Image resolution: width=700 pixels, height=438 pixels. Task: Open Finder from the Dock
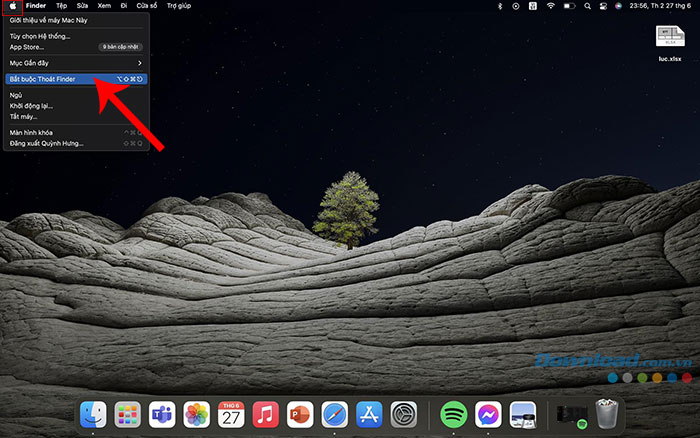pyautogui.click(x=93, y=412)
